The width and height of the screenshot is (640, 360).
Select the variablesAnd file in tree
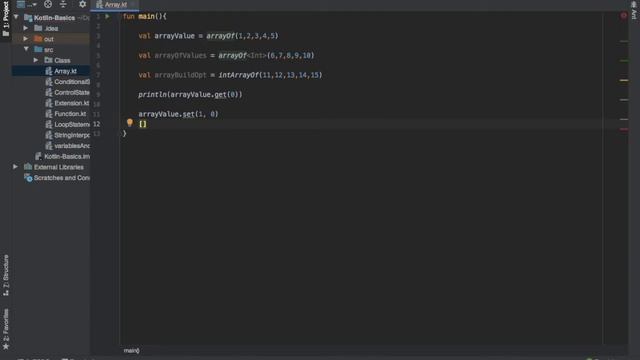tap(72, 146)
